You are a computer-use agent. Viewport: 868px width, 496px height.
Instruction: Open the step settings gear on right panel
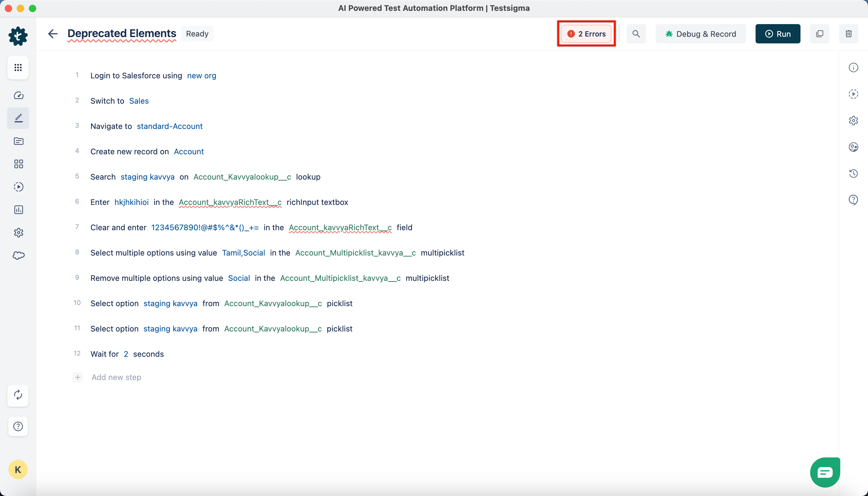click(853, 120)
